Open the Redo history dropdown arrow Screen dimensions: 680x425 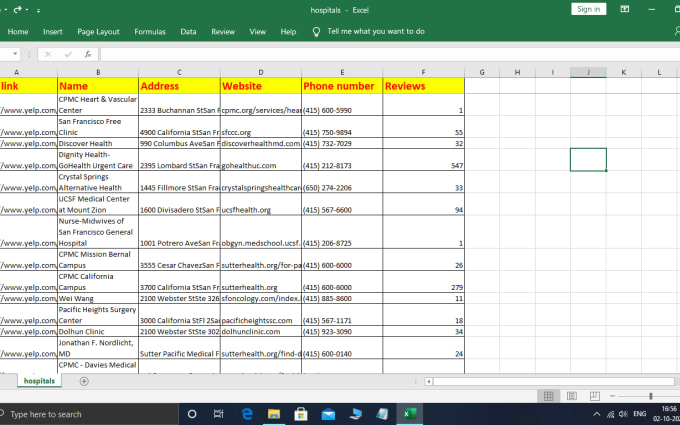(27, 10)
